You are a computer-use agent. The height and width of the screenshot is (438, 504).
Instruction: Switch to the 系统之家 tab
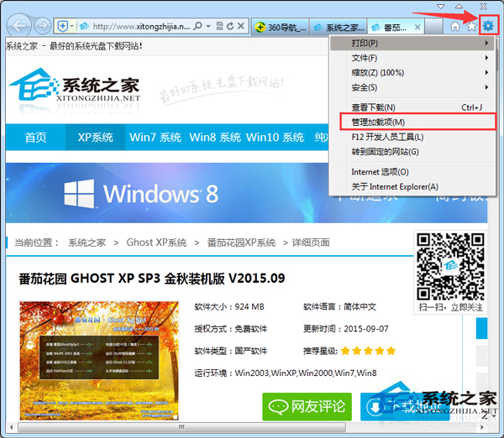[338, 28]
